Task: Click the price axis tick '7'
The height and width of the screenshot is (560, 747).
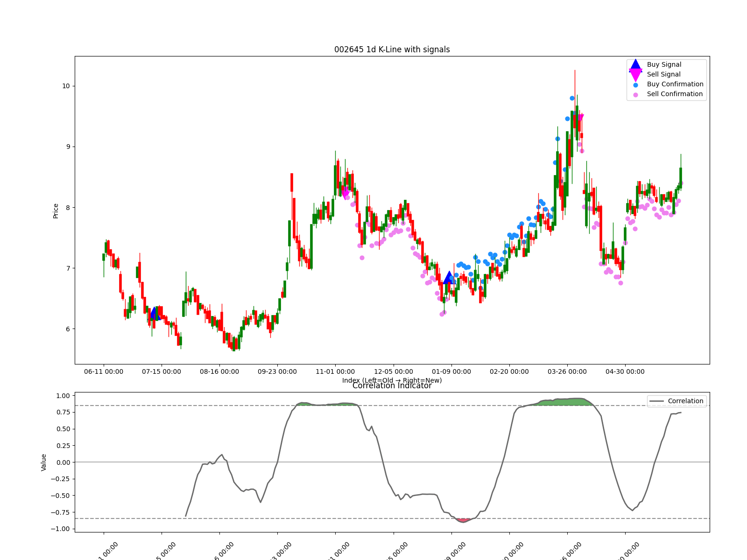Action: coord(68,268)
